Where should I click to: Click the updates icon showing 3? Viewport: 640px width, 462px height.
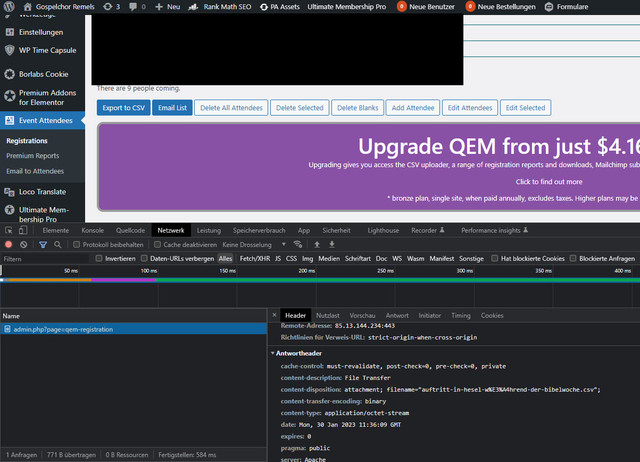[107, 7]
